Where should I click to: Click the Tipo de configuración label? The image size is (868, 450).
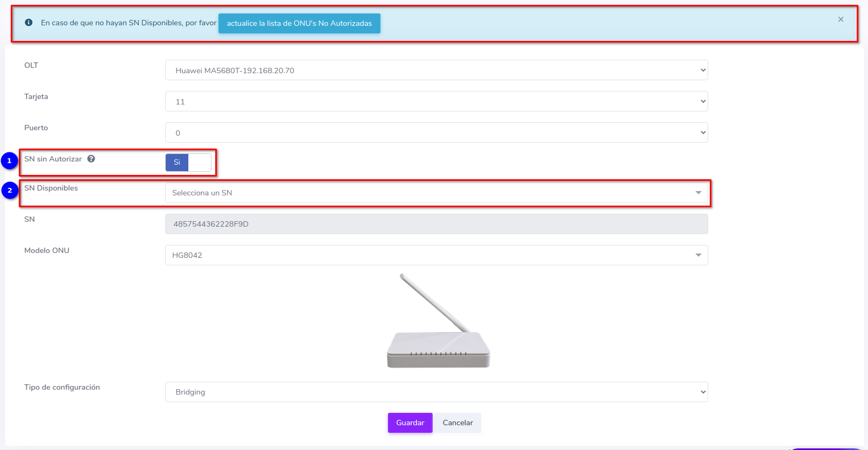[62, 387]
